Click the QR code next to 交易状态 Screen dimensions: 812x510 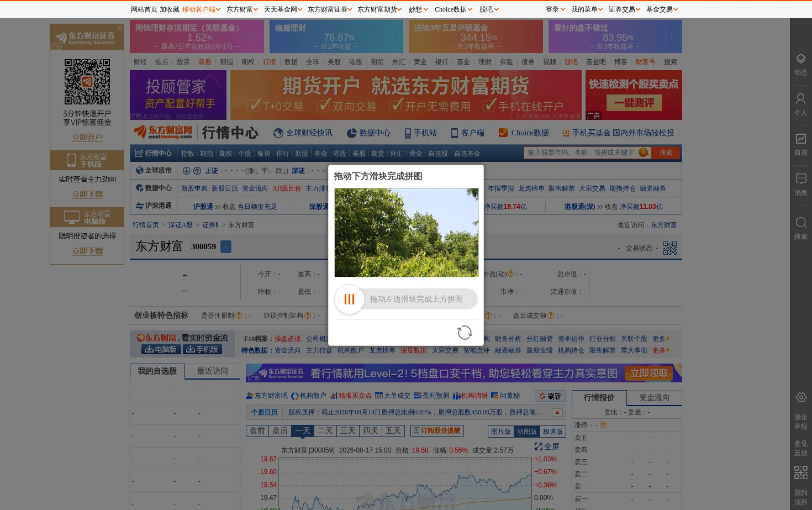click(x=670, y=248)
